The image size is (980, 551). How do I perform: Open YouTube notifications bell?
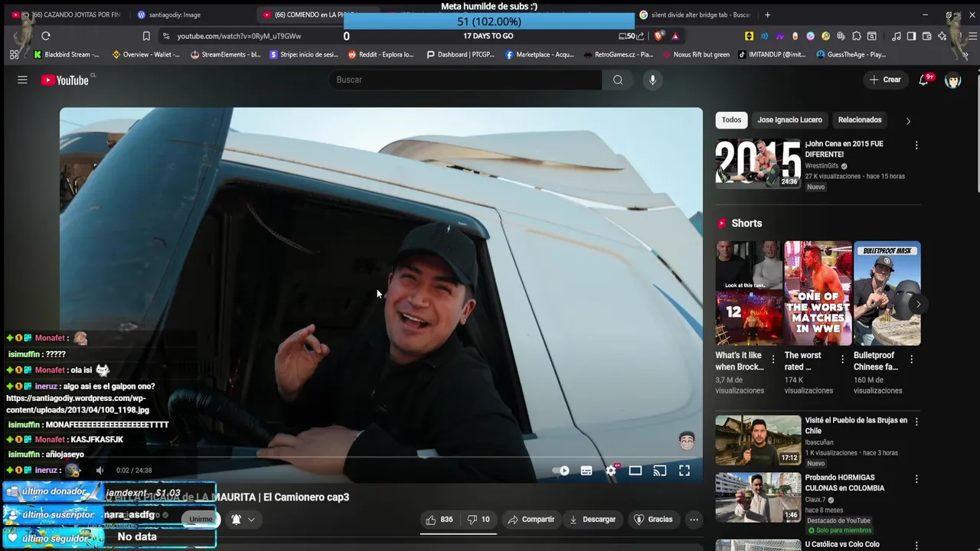click(x=924, y=80)
